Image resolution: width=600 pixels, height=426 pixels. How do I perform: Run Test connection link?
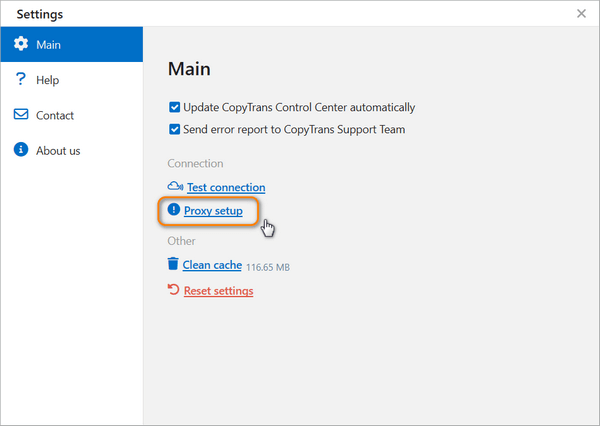(226, 187)
